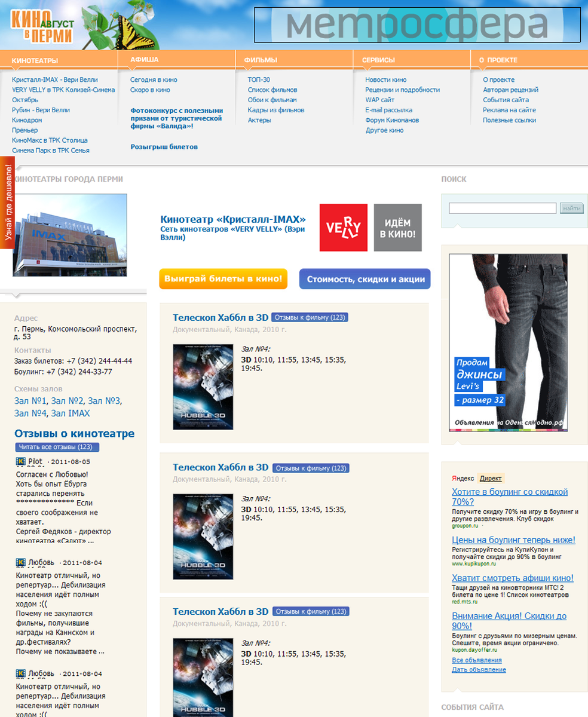588x717 pixels.
Task: Click the grey Идём в кино badge
Action: click(398, 228)
